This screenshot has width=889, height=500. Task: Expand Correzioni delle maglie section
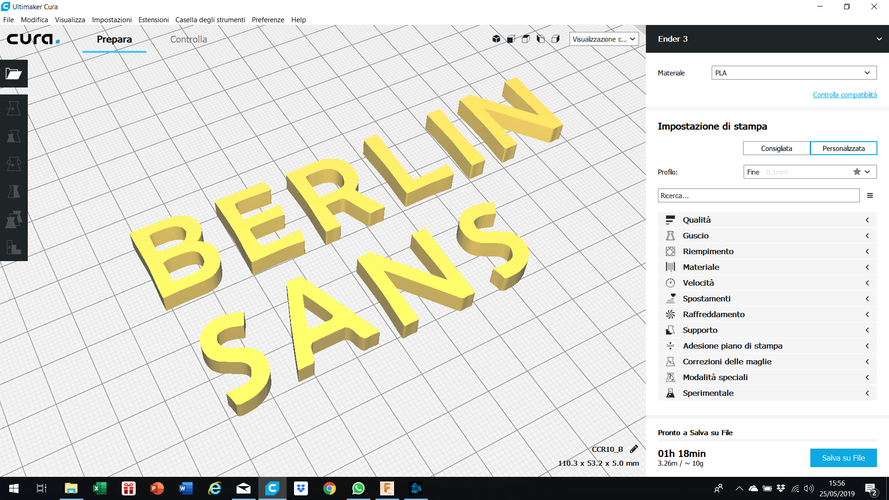(767, 361)
